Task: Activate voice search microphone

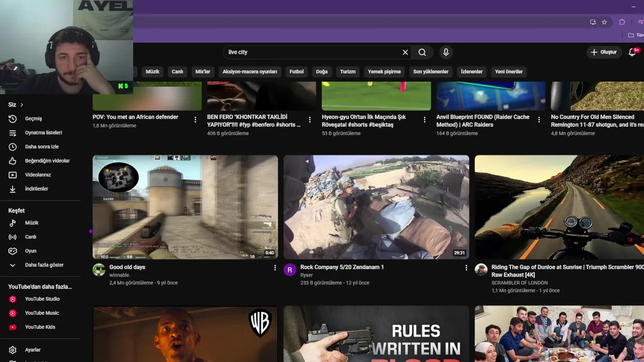Action: [446, 52]
